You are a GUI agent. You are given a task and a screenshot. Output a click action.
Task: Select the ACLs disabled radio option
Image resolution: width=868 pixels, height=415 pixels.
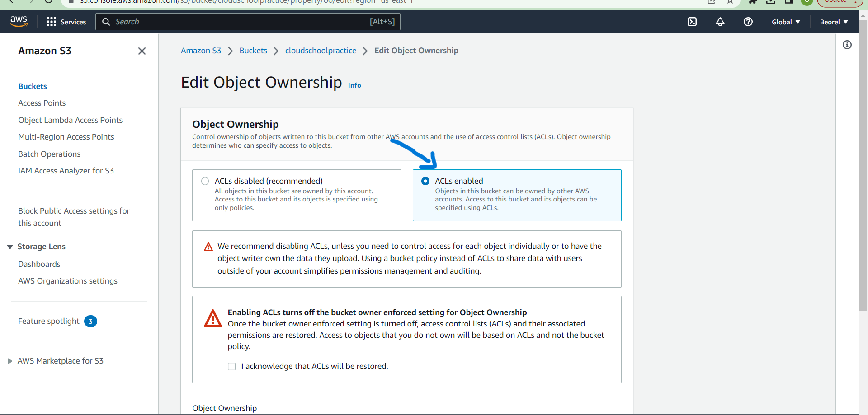pyautogui.click(x=205, y=181)
